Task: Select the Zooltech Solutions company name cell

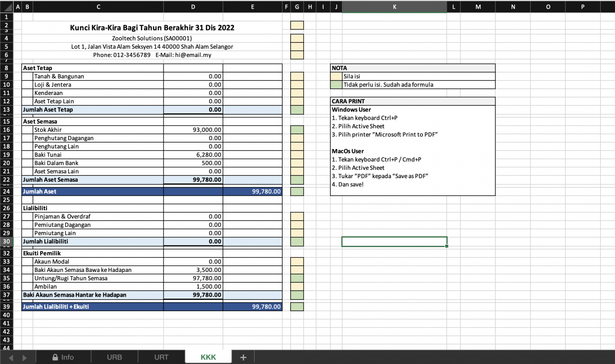Action: 152,38
